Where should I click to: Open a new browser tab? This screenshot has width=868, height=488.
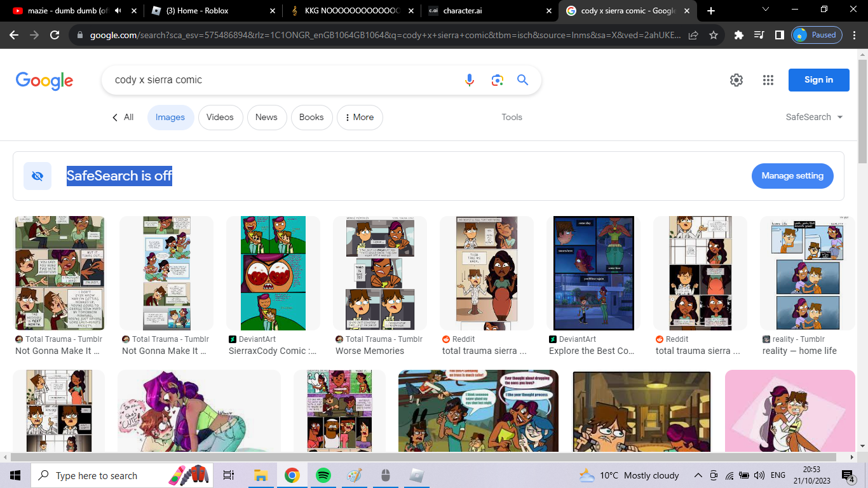tap(711, 11)
